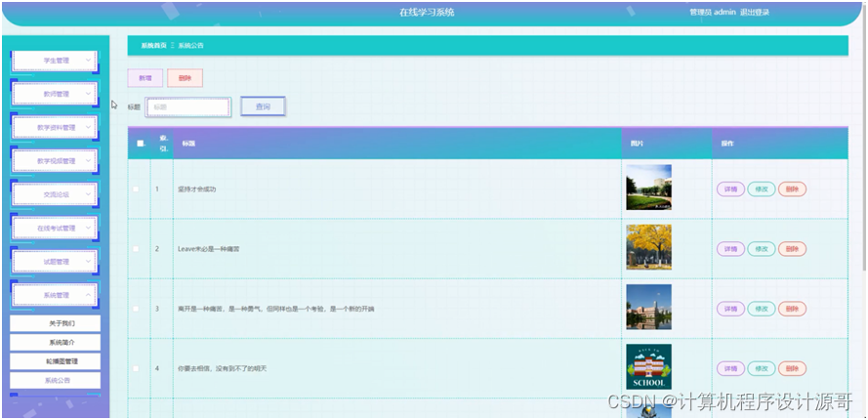Screen dimensions: 868x420
Task: Open the 轮播图管理 submenu item
Action: (56, 361)
